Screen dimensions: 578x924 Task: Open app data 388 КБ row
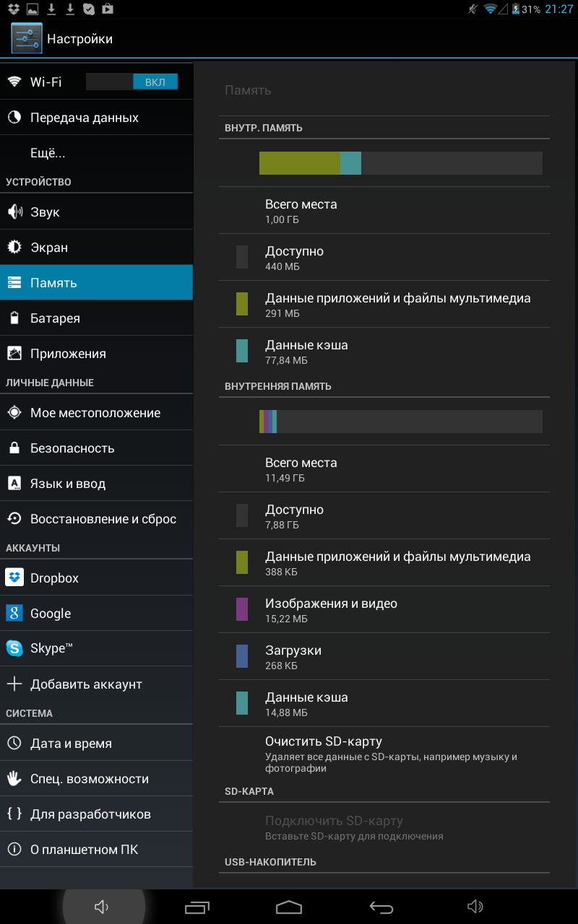click(384, 562)
